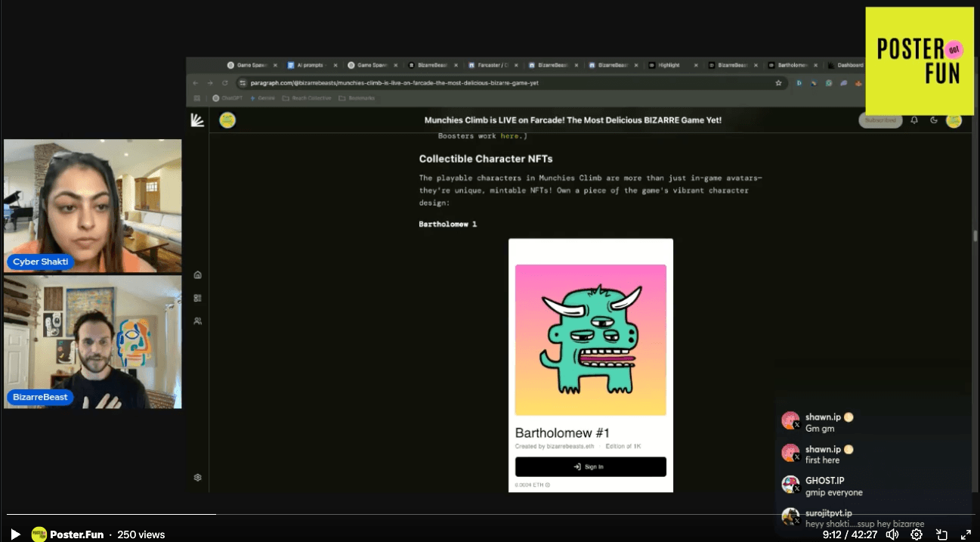The image size is (980, 542).
Task: Click shawn.ip's 'Gm gm' chat message
Action: pyautogui.click(x=820, y=429)
